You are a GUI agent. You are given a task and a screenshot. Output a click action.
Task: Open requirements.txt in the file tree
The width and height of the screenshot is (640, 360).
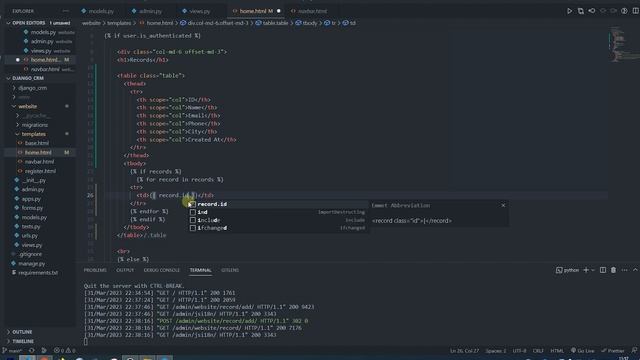[38, 272]
